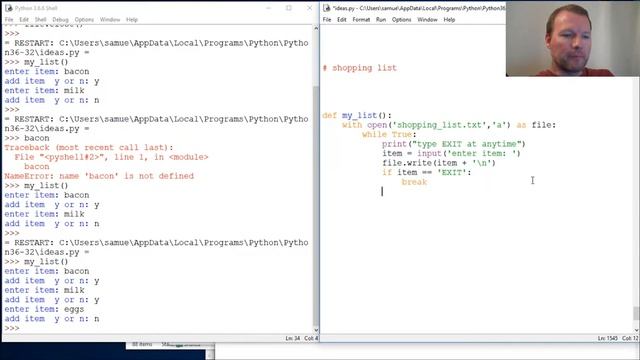Viewport: 640px width, 360px height.
Task: Open Shell menu in Python Shell window
Action: (40, 20)
